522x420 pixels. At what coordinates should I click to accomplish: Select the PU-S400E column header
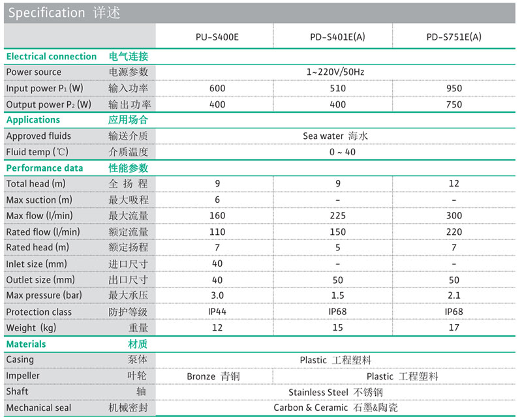(217, 37)
